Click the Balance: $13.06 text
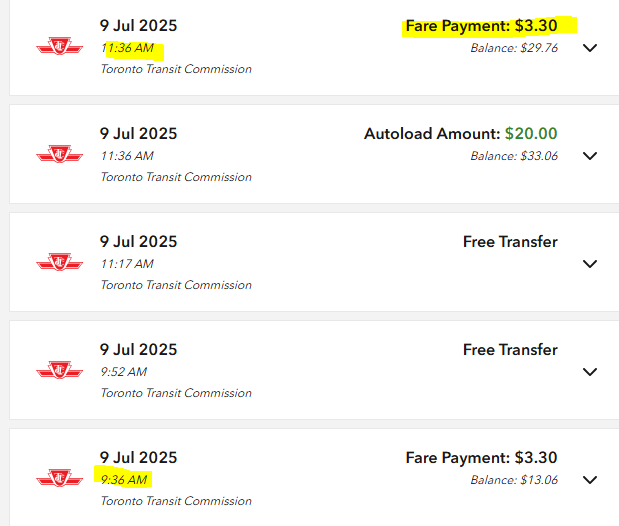619x526 pixels. click(x=514, y=479)
